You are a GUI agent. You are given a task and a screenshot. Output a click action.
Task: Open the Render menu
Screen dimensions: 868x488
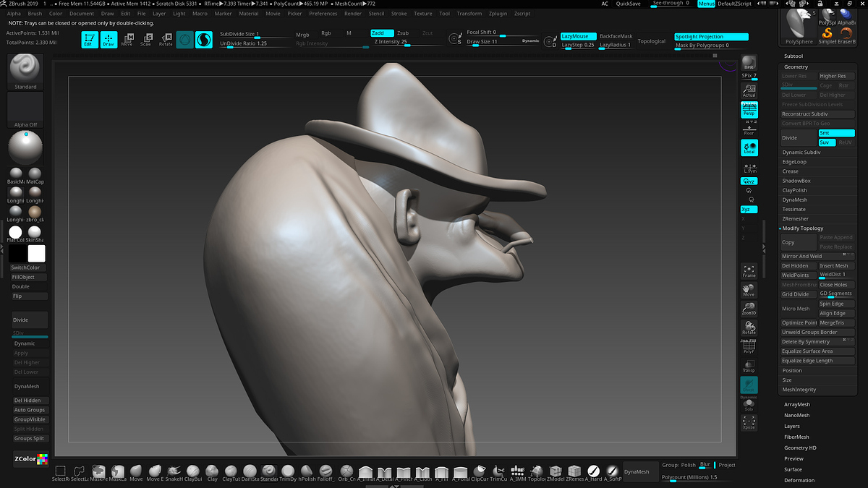coord(353,14)
